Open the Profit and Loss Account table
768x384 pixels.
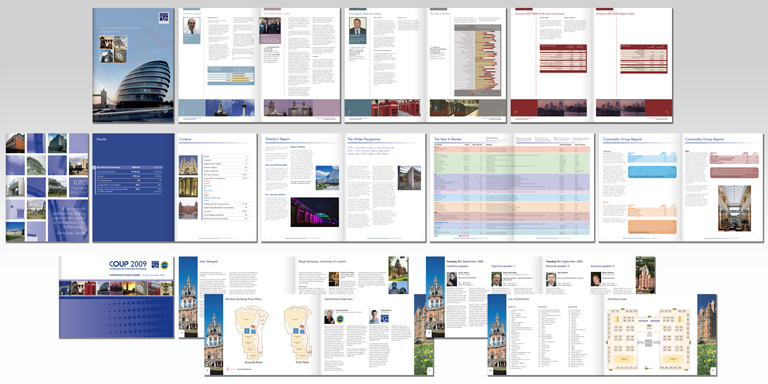[563, 58]
